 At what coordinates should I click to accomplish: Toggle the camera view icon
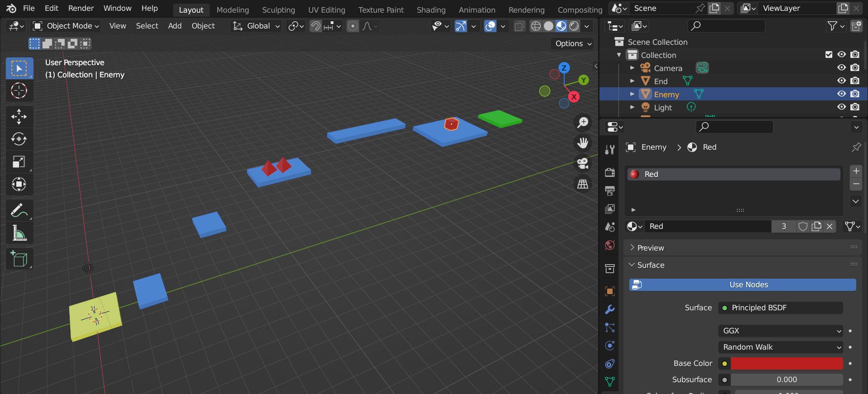coord(583,163)
